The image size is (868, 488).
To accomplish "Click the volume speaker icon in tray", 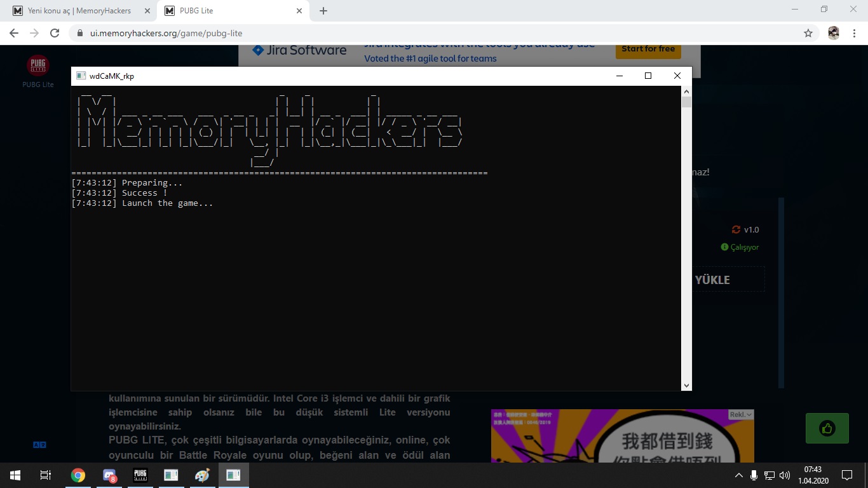I will click(x=785, y=475).
